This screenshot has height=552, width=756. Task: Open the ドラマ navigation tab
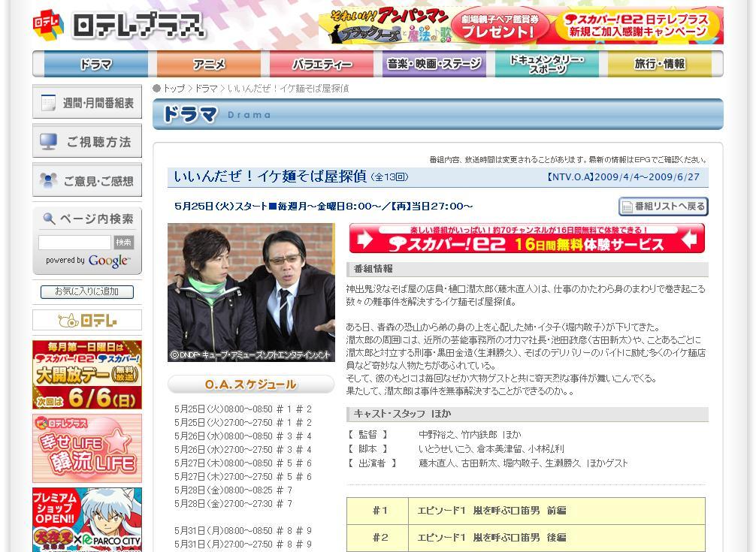point(95,64)
